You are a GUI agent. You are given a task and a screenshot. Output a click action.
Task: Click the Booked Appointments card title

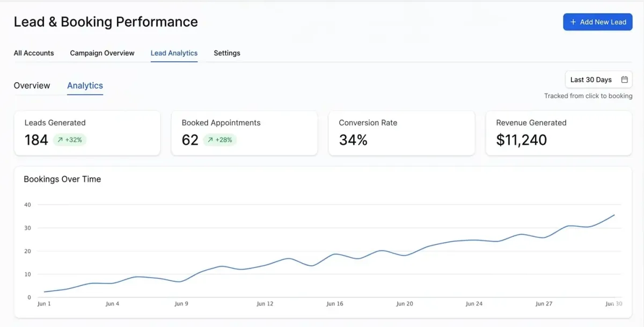point(221,122)
